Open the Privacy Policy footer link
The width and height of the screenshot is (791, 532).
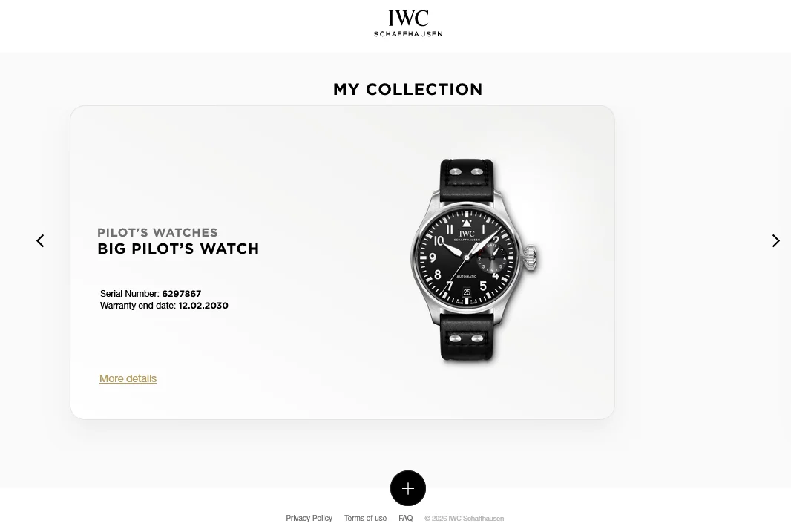click(x=309, y=518)
